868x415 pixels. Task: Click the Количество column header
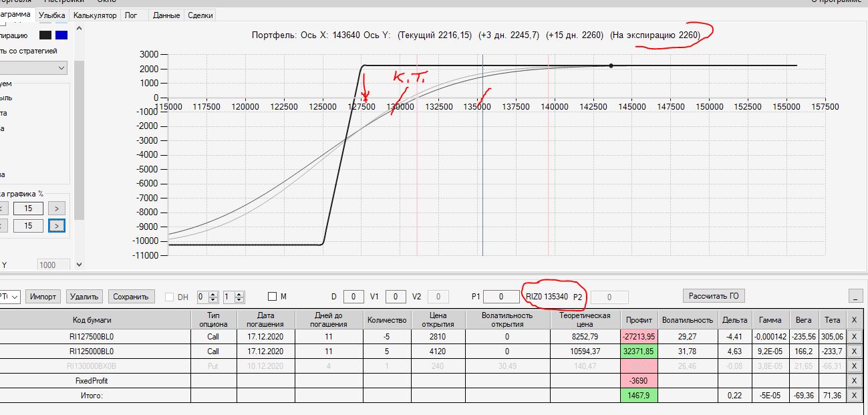point(387,319)
